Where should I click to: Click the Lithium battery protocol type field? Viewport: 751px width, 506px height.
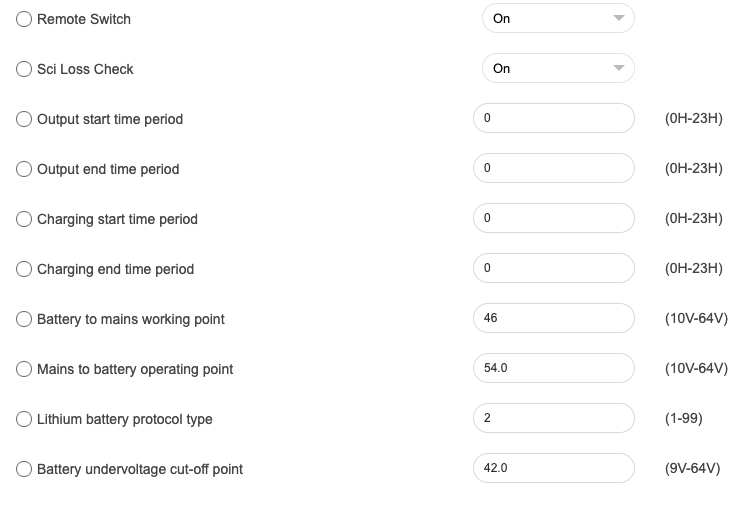[554, 418]
